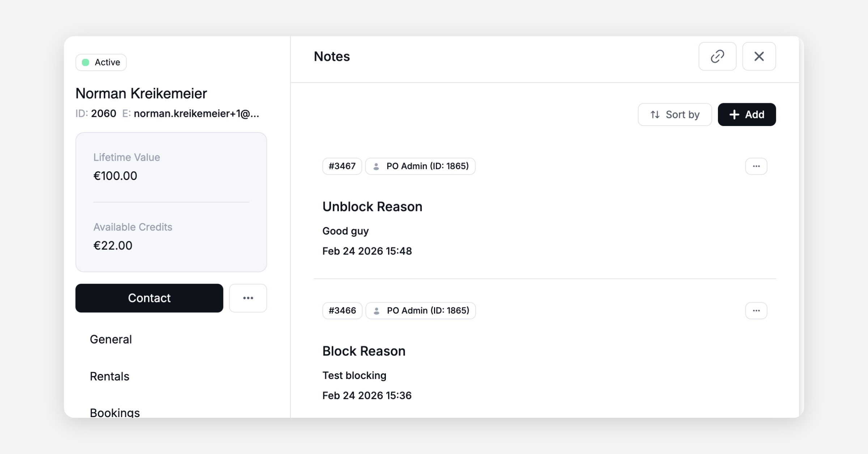Navigate to the Bookings section
Image resolution: width=868 pixels, height=454 pixels.
click(x=115, y=412)
